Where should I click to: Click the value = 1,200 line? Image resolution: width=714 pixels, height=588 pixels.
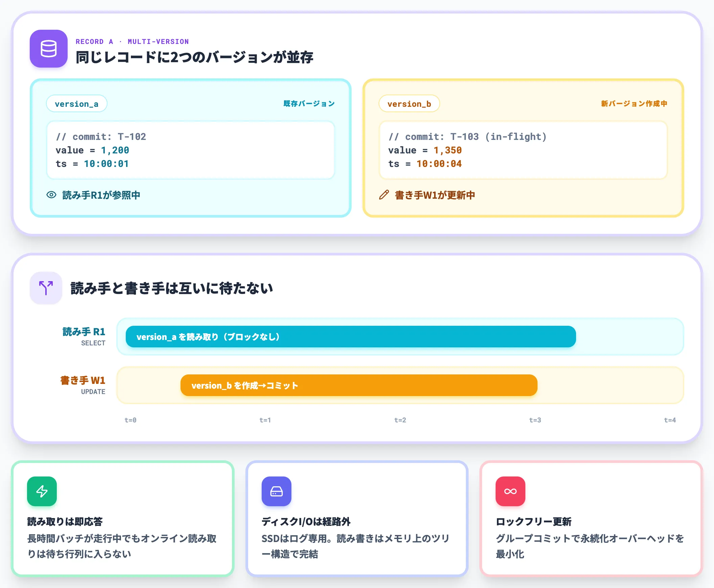click(93, 150)
